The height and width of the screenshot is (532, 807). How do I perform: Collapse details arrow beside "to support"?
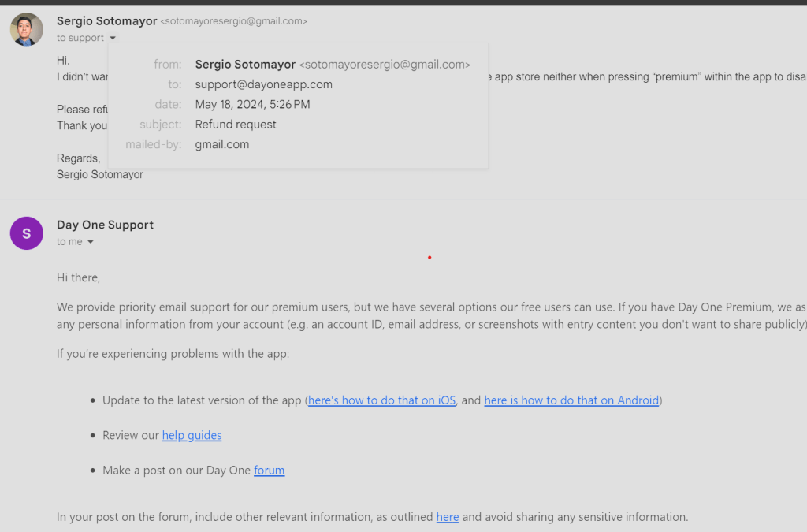pyautogui.click(x=113, y=38)
